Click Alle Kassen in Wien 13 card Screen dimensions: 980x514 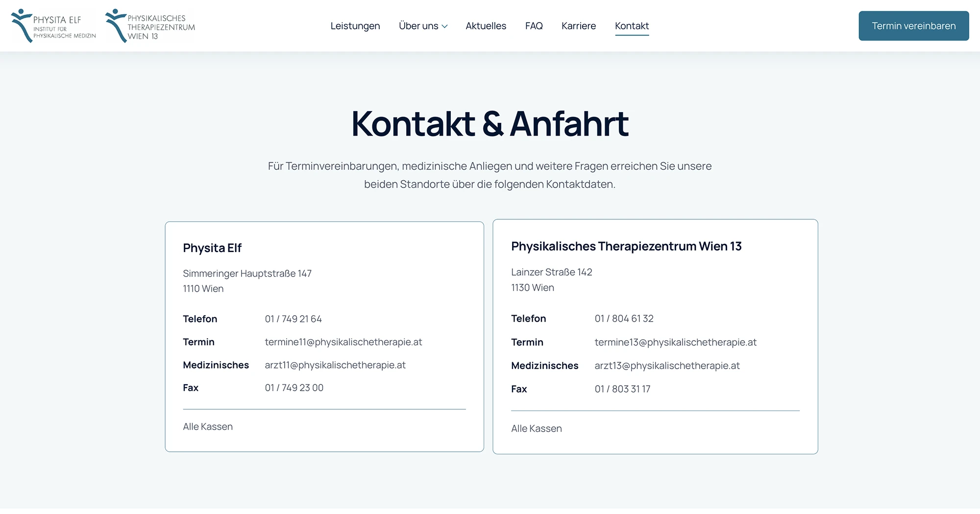(537, 429)
